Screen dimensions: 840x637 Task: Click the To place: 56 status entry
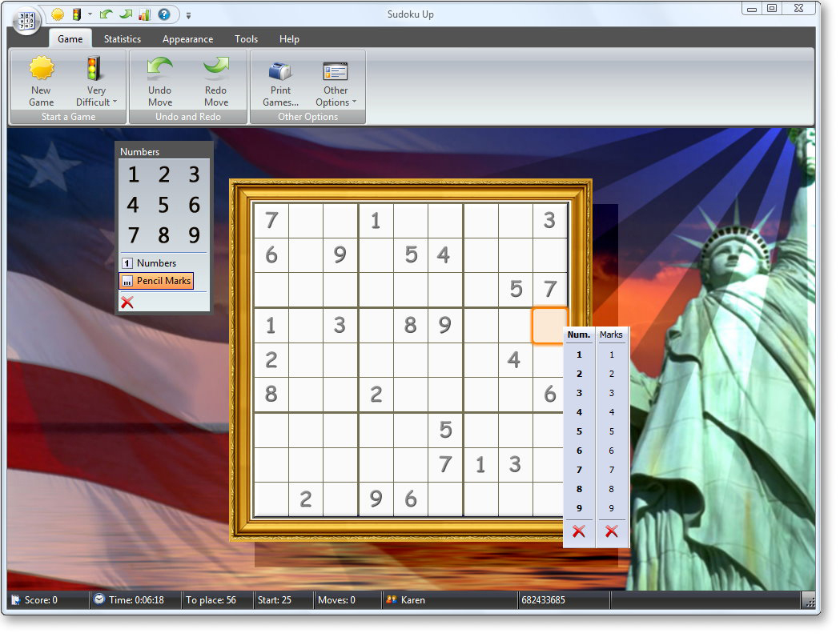pyautogui.click(x=211, y=601)
